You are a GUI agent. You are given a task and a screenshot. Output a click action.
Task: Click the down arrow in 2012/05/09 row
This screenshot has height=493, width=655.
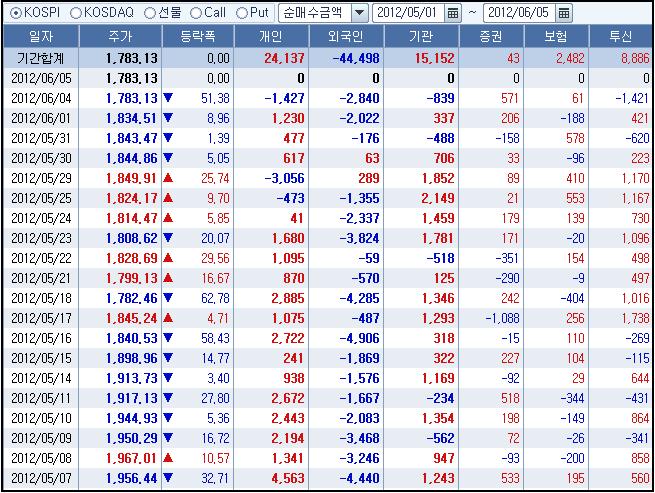pos(168,438)
